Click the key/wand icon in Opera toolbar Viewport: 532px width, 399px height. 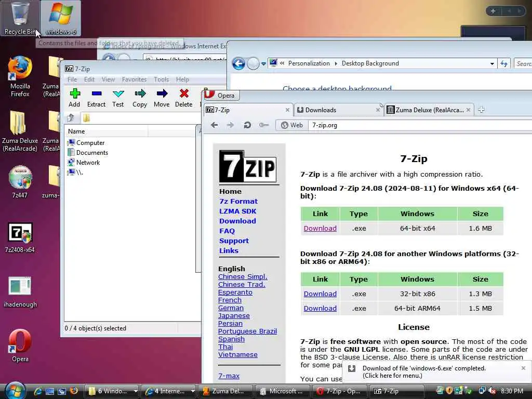tap(263, 125)
